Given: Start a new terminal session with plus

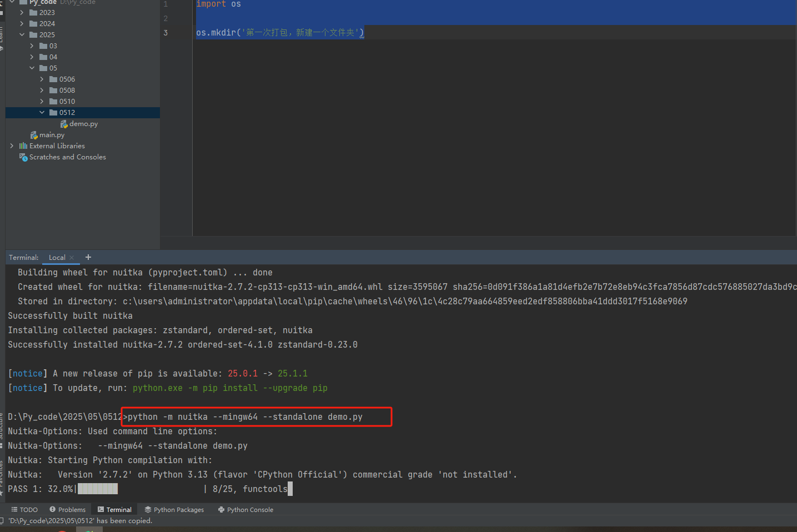Looking at the screenshot, I should [x=88, y=257].
